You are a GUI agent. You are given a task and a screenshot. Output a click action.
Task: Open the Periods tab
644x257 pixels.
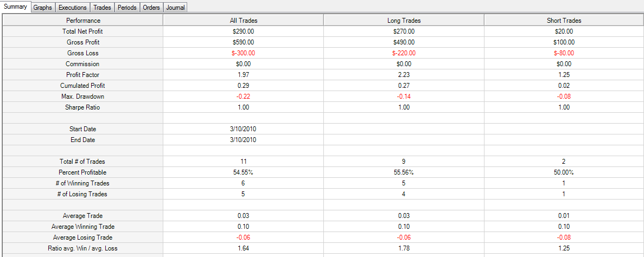click(x=127, y=8)
